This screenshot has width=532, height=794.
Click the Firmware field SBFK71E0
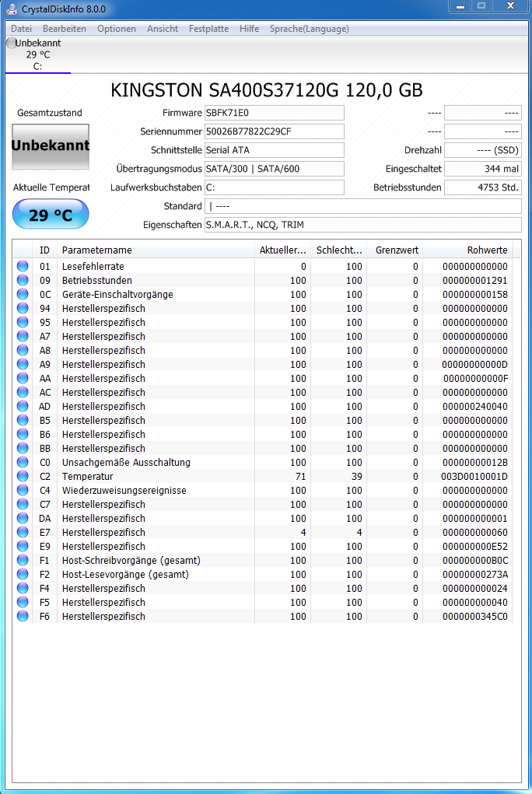(x=274, y=113)
